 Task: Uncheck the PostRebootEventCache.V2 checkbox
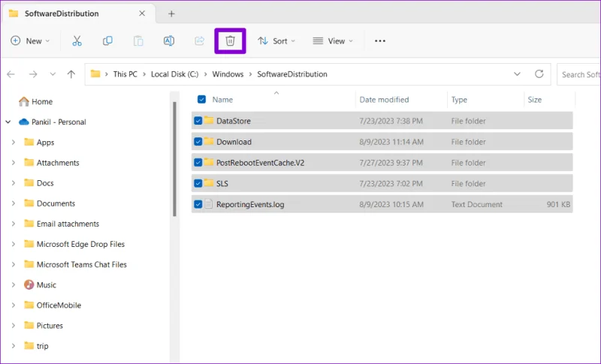tap(198, 163)
